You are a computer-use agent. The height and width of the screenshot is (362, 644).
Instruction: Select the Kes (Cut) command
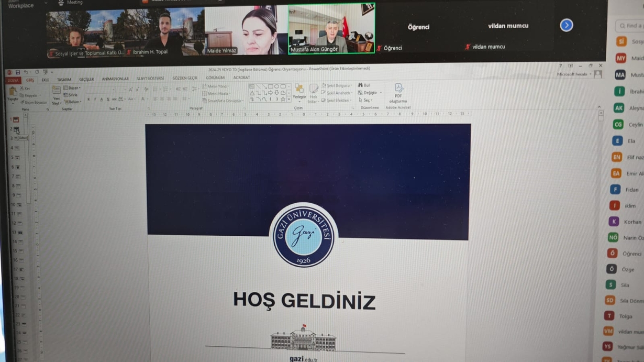click(x=25, y=89)
